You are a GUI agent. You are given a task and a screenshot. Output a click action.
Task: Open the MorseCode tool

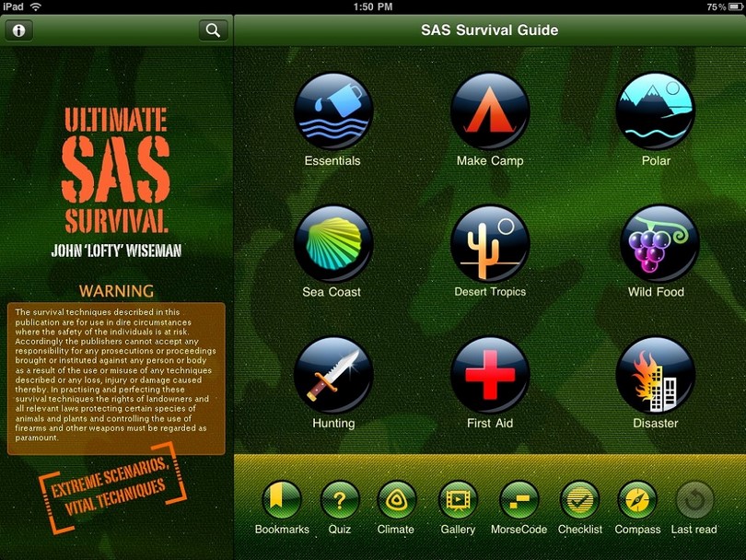click(519, 502)
